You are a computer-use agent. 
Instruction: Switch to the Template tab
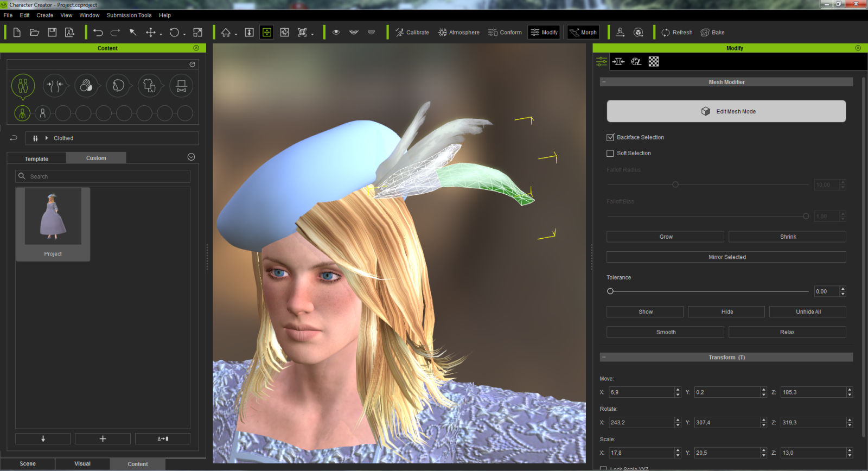36,158
